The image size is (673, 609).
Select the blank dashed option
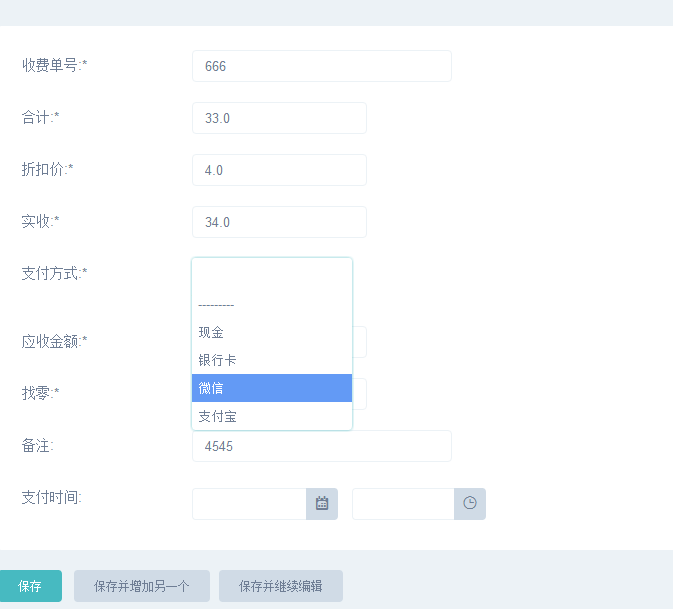272,305
